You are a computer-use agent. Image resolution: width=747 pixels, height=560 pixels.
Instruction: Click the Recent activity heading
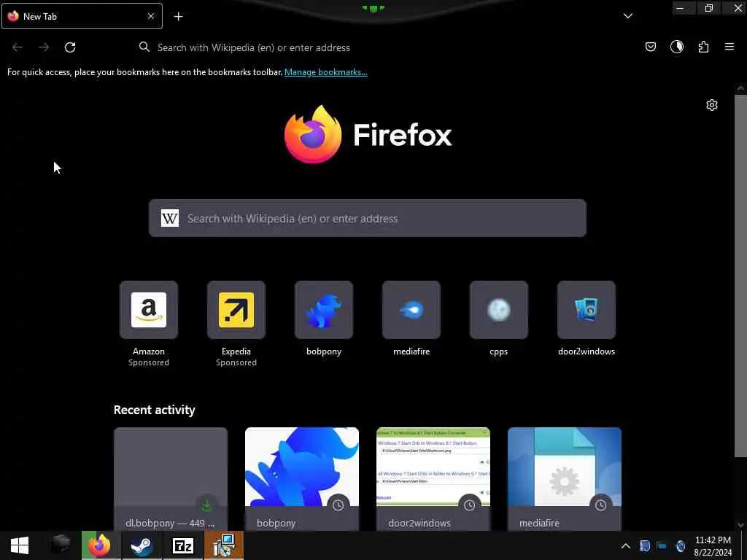(x=155, y=410)
